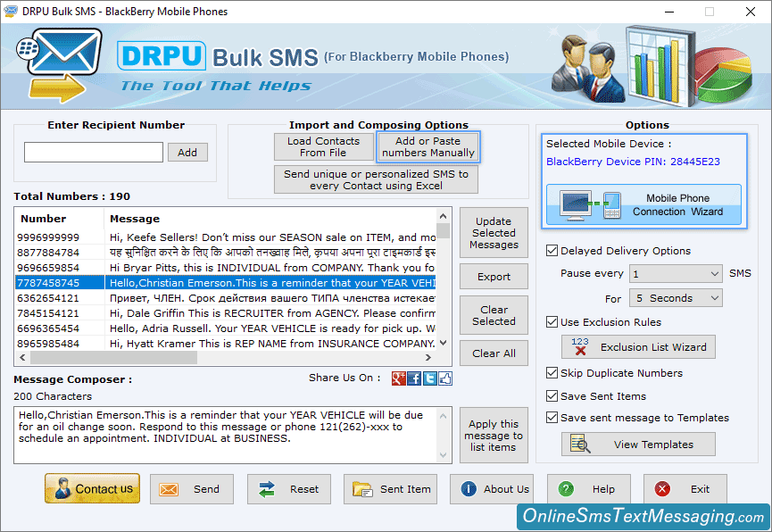Click Load Contacts From File

point(323,146)
